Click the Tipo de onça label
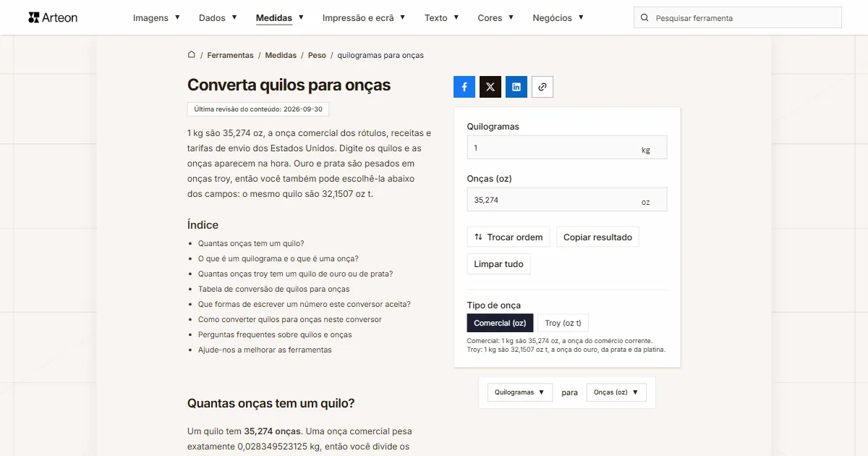The height and width of the screenshot is (456, 868). pos(494,305)
